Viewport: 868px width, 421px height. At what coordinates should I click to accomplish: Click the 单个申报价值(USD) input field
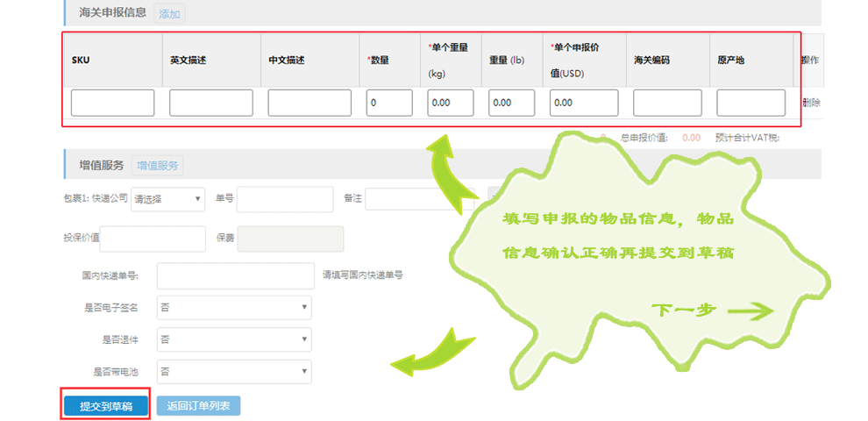(x=584, y=103)
